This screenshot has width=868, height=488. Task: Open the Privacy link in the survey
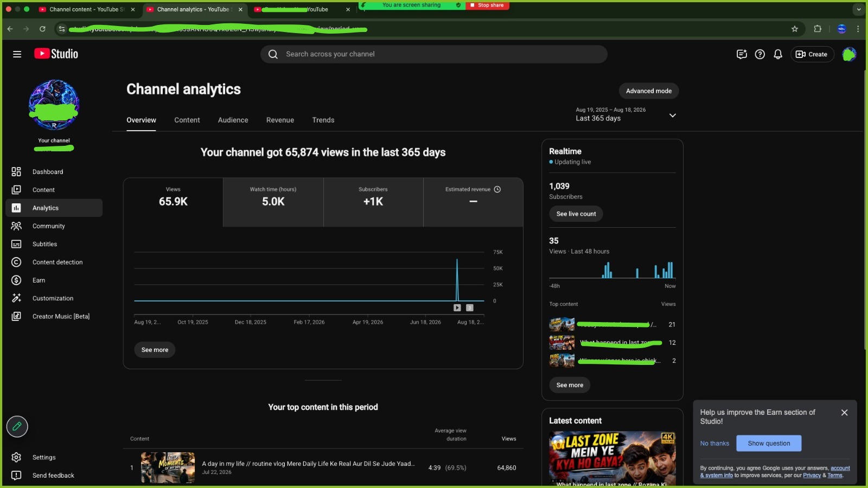[x=812, y=476]
